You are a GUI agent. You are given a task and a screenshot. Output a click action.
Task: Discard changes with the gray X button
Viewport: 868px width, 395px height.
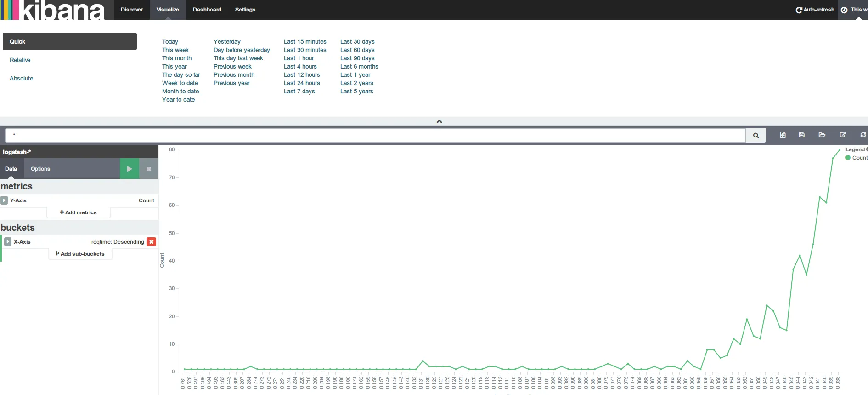click(149, 169)
